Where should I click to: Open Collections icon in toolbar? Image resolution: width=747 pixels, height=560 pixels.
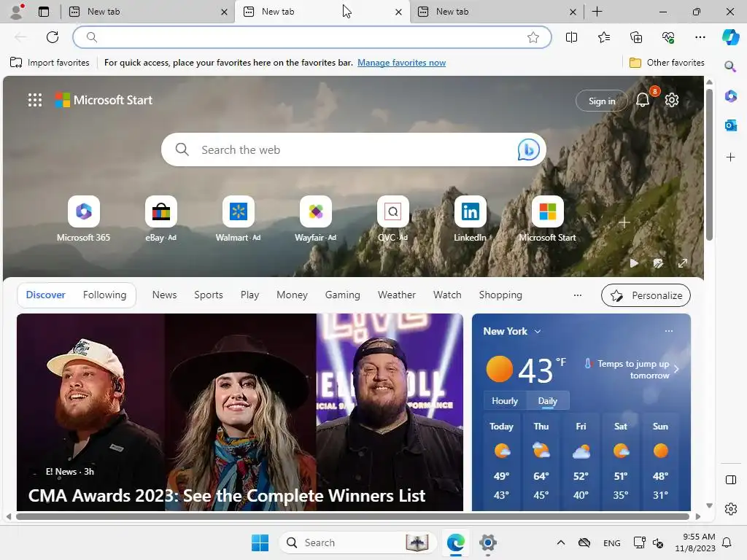tap(636, 37)
